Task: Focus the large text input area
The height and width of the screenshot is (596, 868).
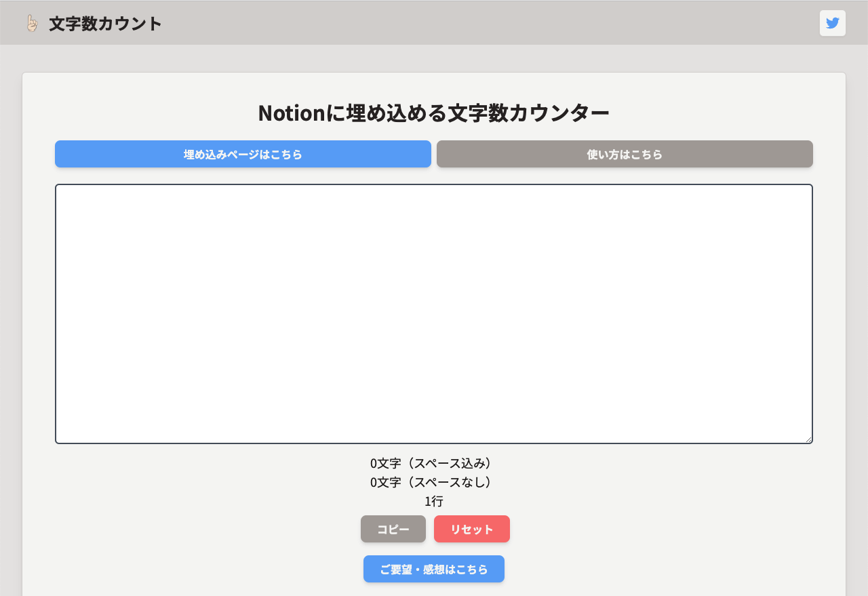Action: 434,314
